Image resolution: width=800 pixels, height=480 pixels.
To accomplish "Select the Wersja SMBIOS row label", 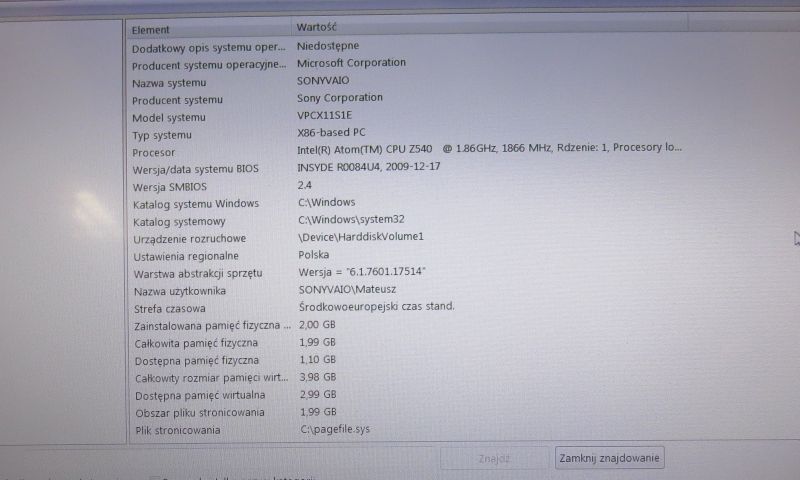I will pyautogui.click(x=170, y=187).
